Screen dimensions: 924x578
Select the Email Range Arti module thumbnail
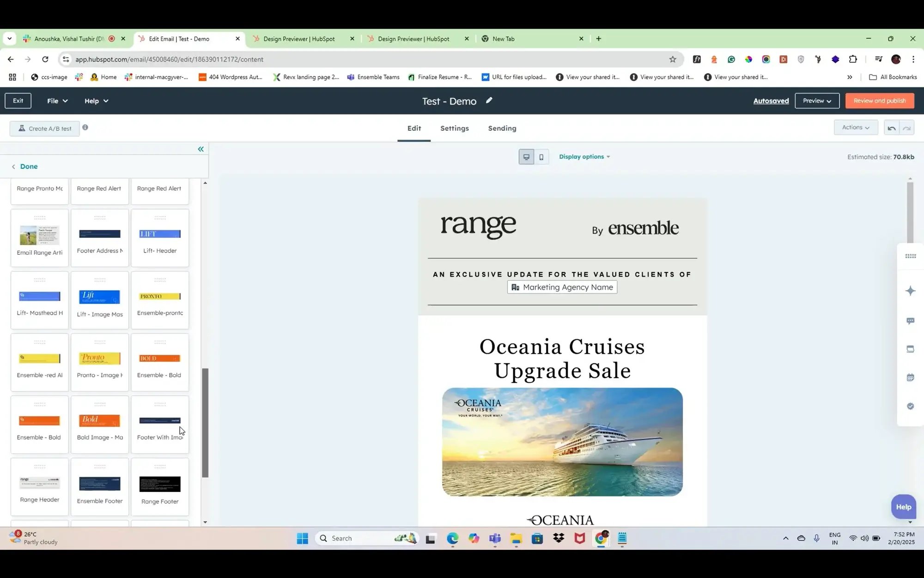pyautogui.click(x=40, y=238)
